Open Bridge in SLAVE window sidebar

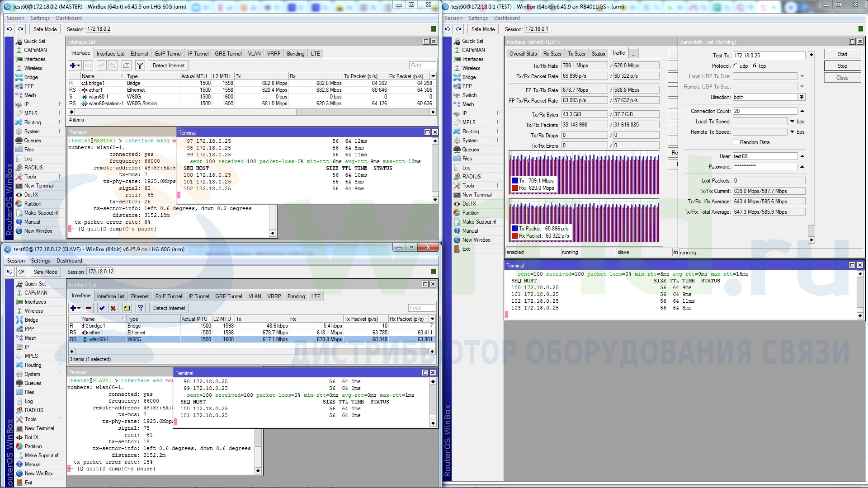pos(31,320)
